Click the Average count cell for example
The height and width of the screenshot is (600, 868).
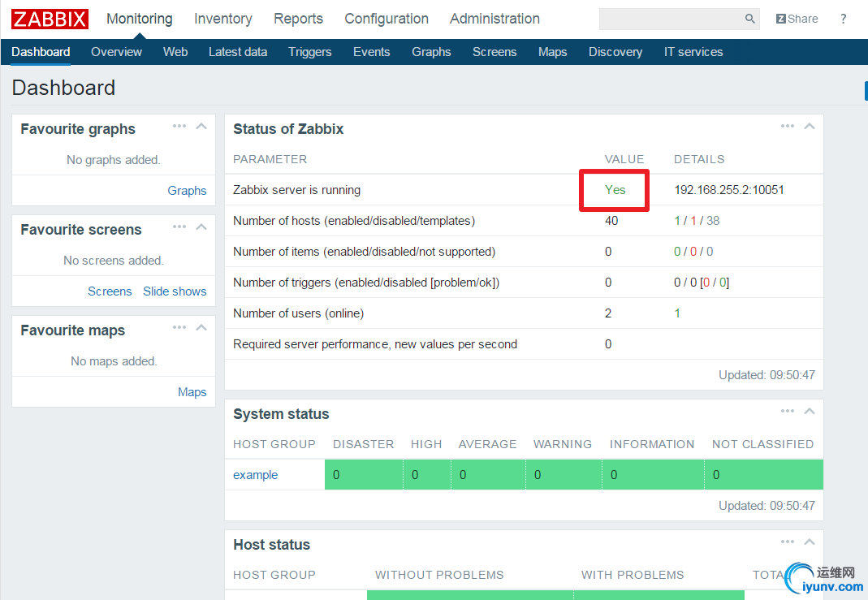click(x=488, y=475)
